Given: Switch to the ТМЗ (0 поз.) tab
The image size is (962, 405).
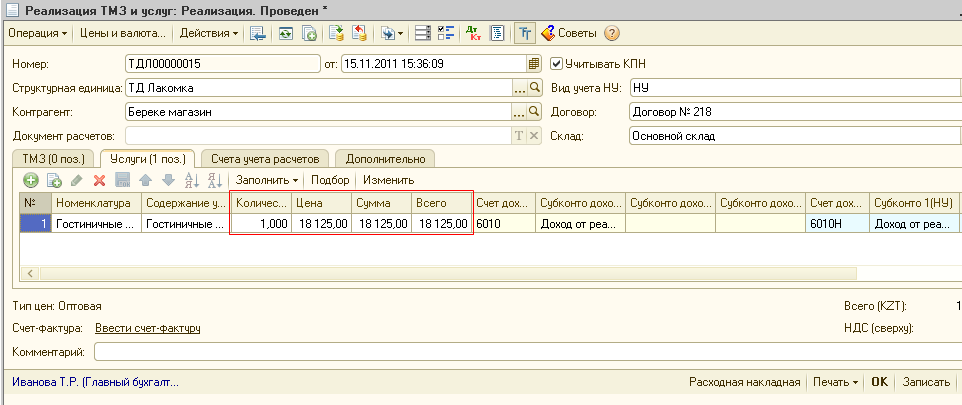Looking at the screenshot, I should pyautogui.click(x=54, y=159).
